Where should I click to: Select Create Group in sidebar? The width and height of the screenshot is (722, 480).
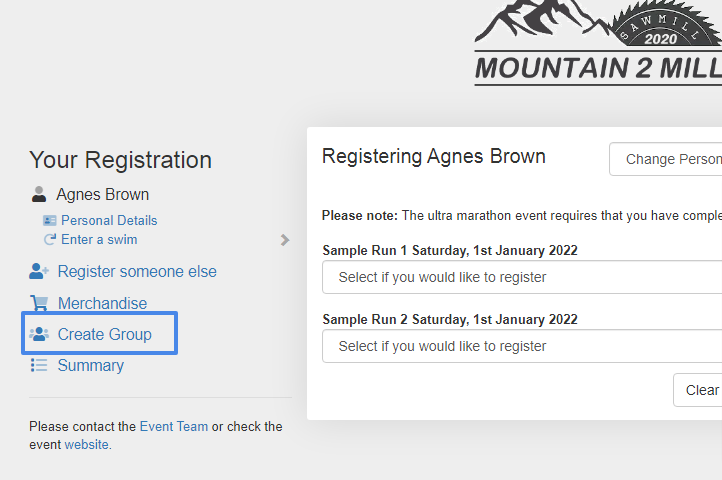(105, 334)
